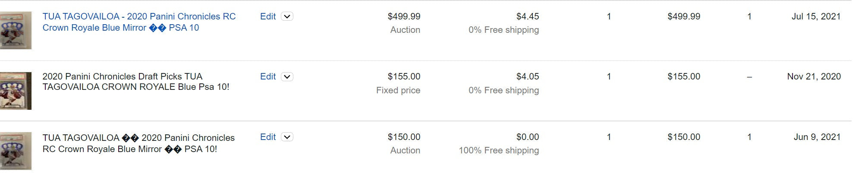This screenshot has width=868, height=178.
Task: Open the card thumbnail of the $155.00 listing
Action: coord(16,91)
